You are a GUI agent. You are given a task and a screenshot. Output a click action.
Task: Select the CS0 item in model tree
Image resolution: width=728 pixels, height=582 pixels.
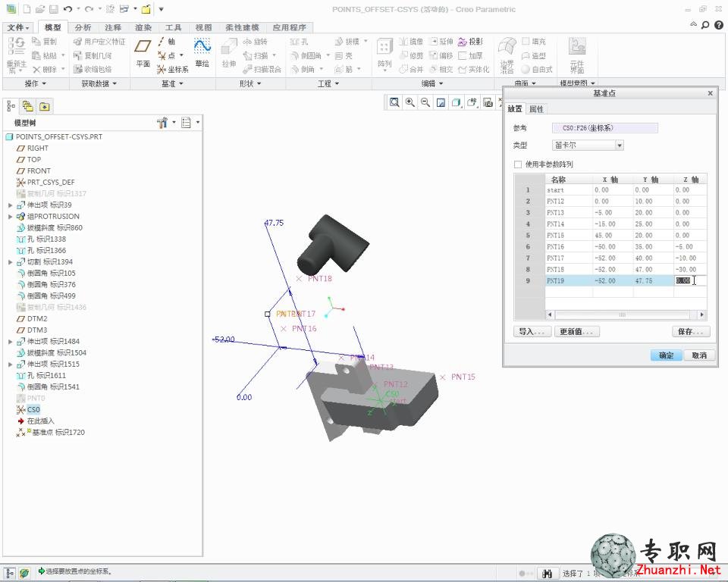(x=33, y=409)
